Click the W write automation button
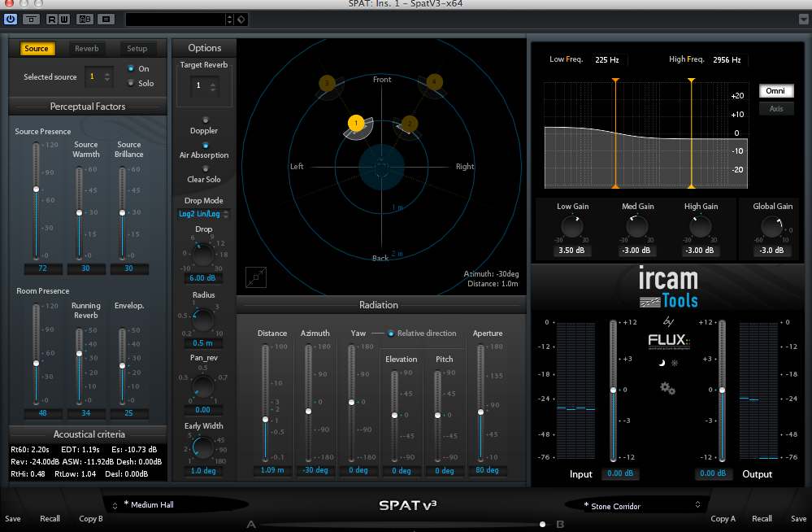812x532 pixels. point(64,19)
